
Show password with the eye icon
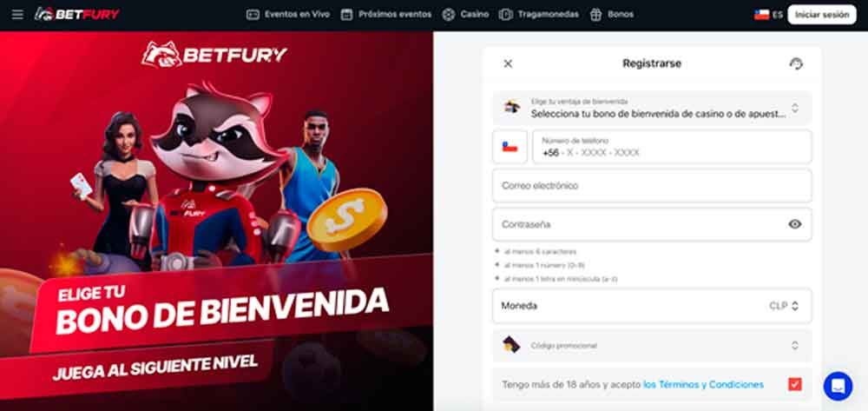click(795, 224)
